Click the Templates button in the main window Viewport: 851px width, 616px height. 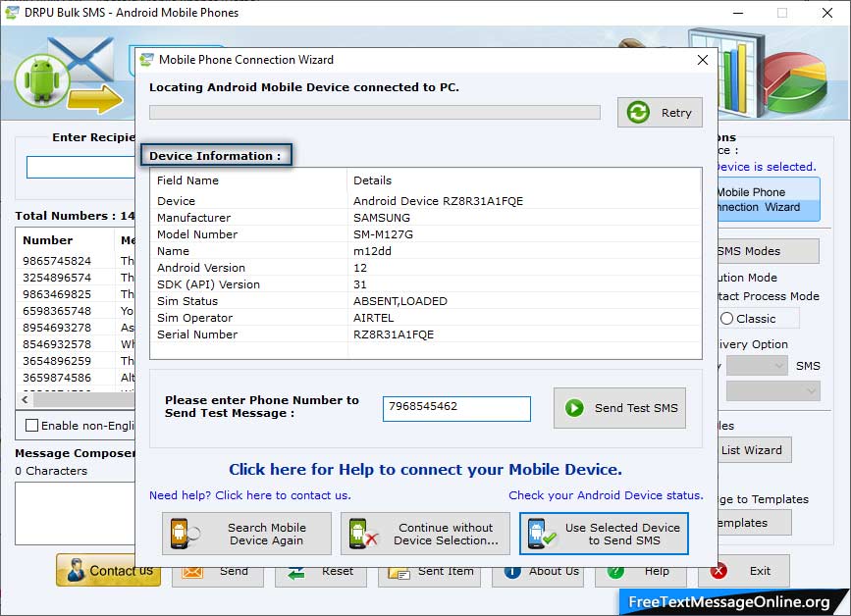(755, 523)
